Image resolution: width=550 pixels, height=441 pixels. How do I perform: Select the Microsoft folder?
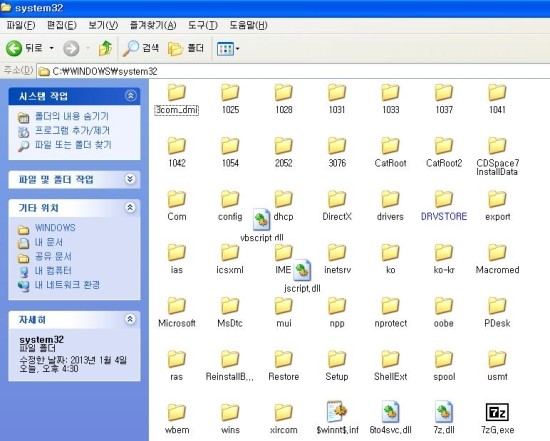point(177,313)
